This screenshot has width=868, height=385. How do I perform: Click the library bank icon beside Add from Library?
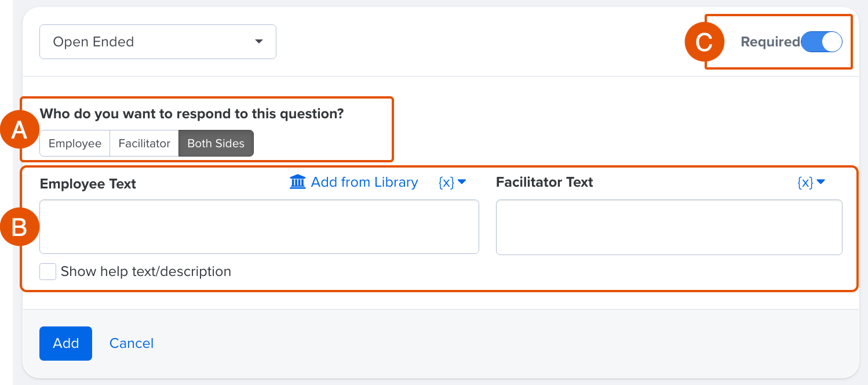297,182
